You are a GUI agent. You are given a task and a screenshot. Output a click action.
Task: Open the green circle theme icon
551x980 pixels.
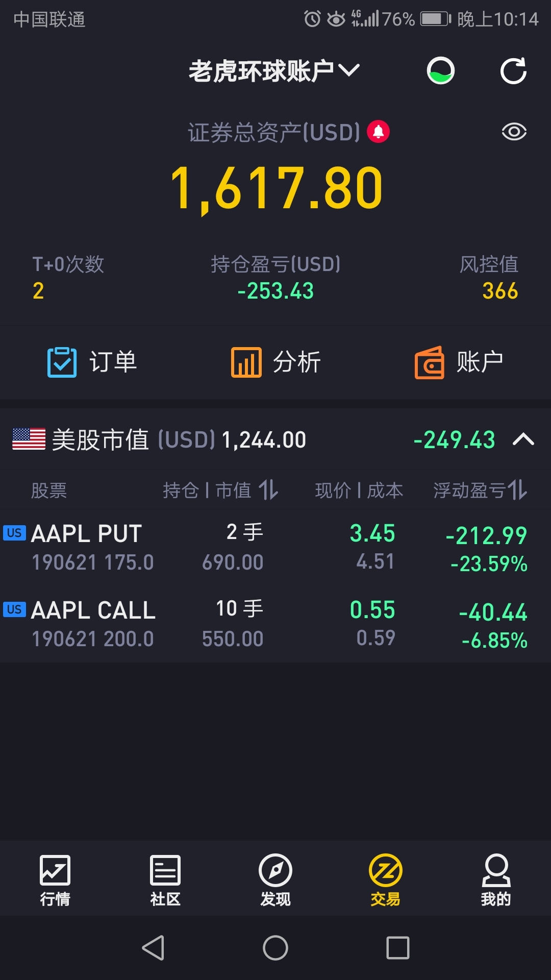pos(441,70)
